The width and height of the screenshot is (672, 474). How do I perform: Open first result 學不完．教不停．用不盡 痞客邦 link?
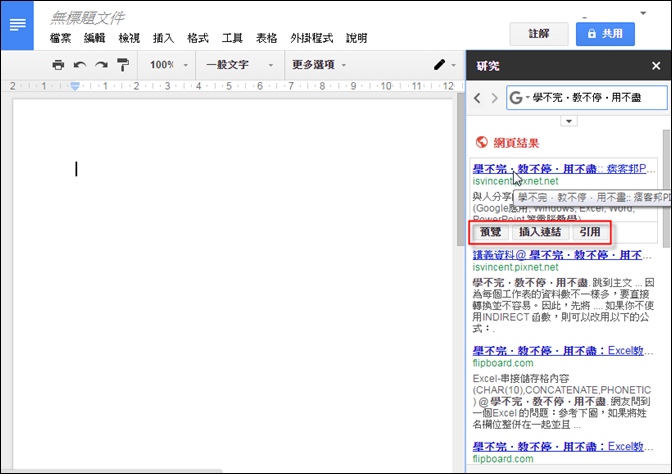563,169
